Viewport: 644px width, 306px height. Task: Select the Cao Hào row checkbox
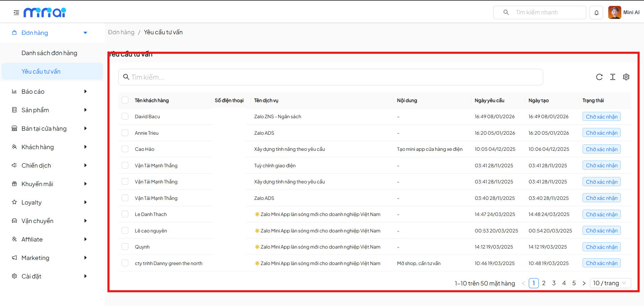(125, 149)
